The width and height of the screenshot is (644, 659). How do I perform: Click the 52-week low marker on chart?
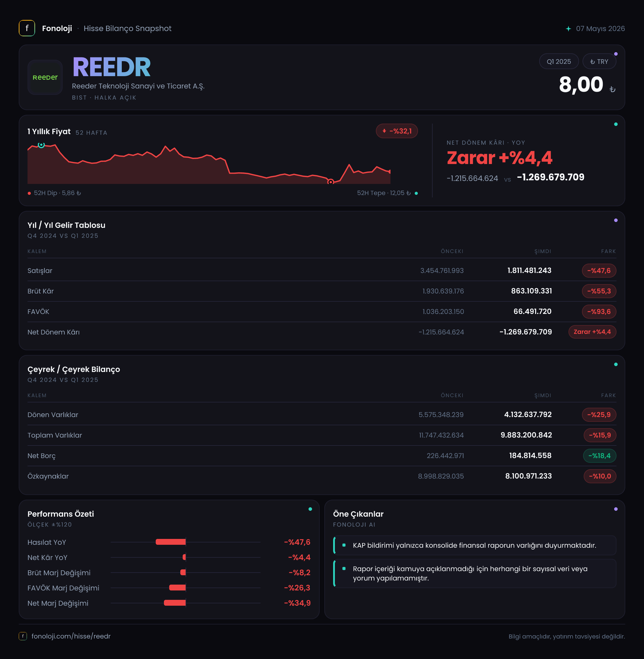pyautogui.click(x=330, y=182)
